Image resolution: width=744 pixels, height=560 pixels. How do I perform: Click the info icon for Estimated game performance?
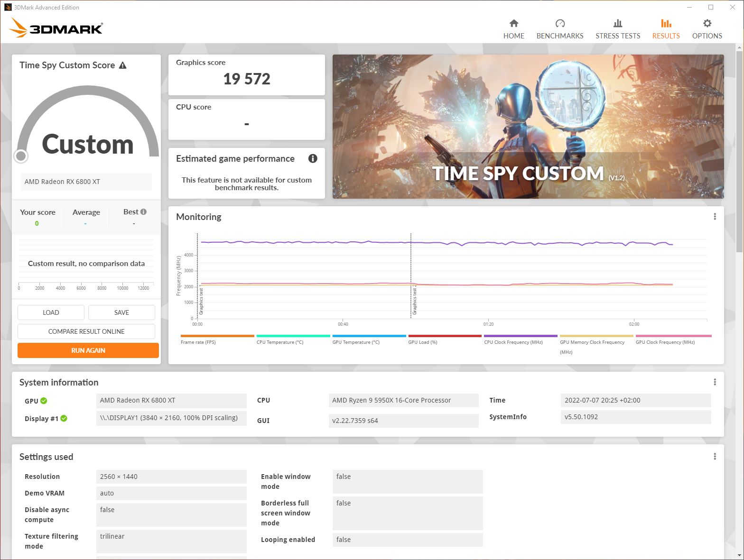[x=313, y=158]
